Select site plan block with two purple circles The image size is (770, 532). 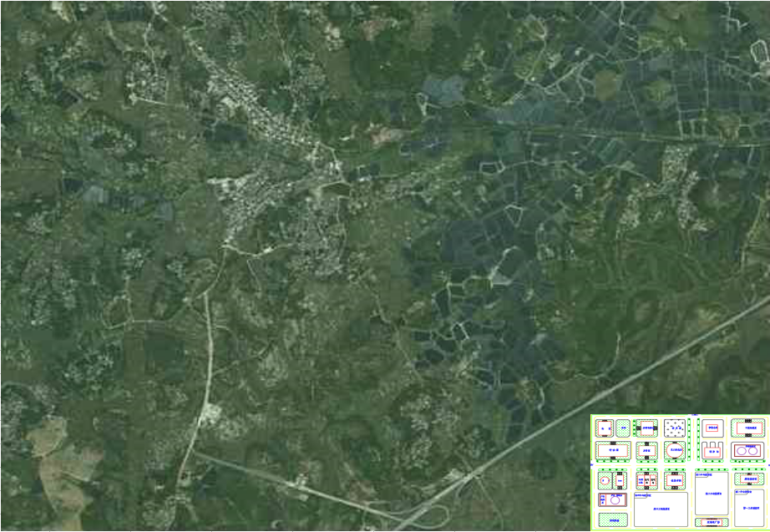[x=747, y=450]
